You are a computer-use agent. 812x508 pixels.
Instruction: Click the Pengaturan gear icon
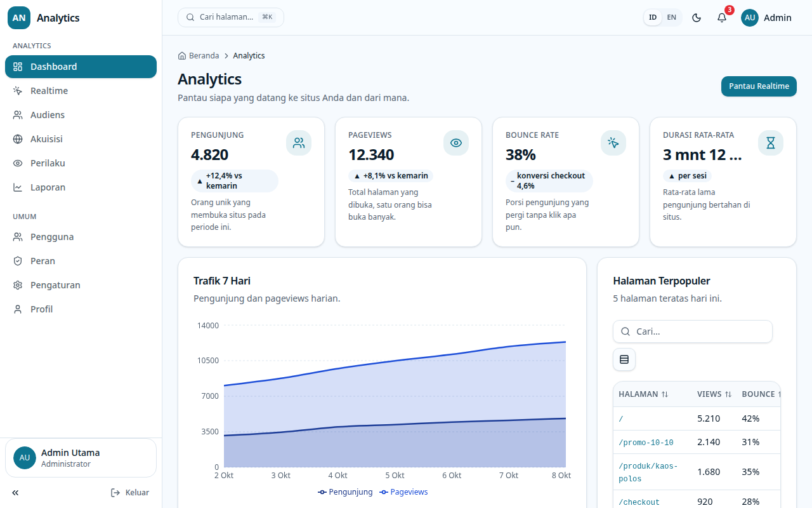click(x=18, y=285)
